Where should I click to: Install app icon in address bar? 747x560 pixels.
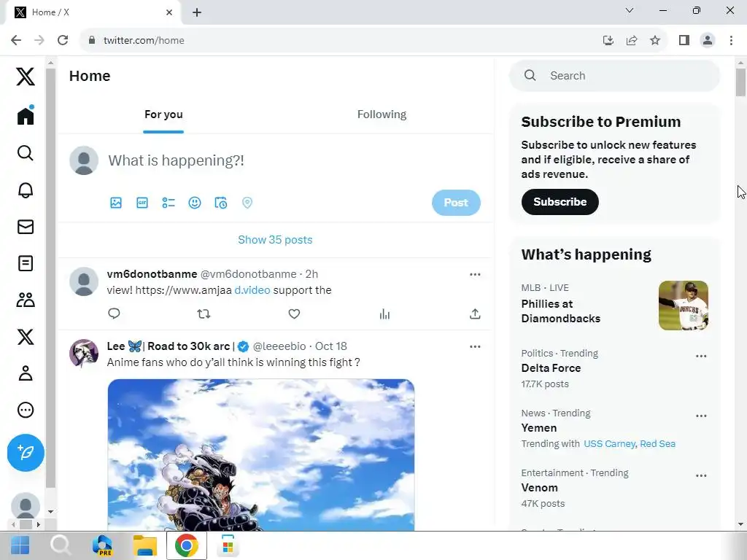coord(608,41)
